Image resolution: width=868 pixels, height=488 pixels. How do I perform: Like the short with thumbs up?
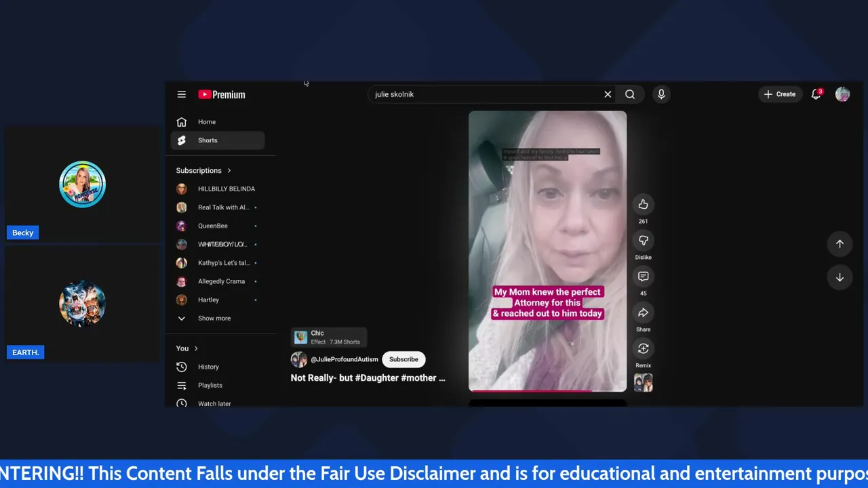pos(643,204)
